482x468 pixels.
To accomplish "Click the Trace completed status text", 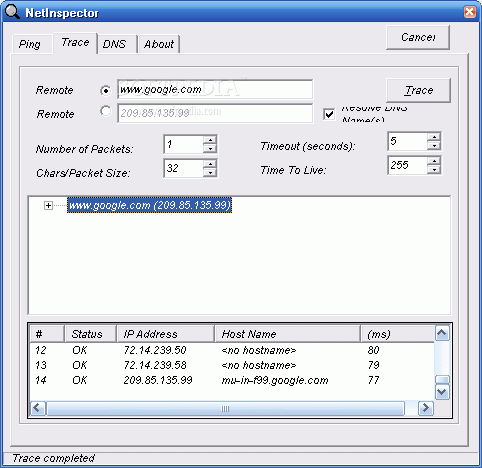I will tap(54, 458).
